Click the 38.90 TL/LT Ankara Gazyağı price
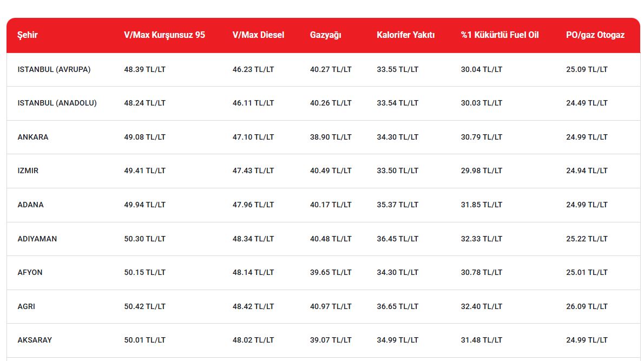This screenshot has height=361, width=644. coord(331,137)
